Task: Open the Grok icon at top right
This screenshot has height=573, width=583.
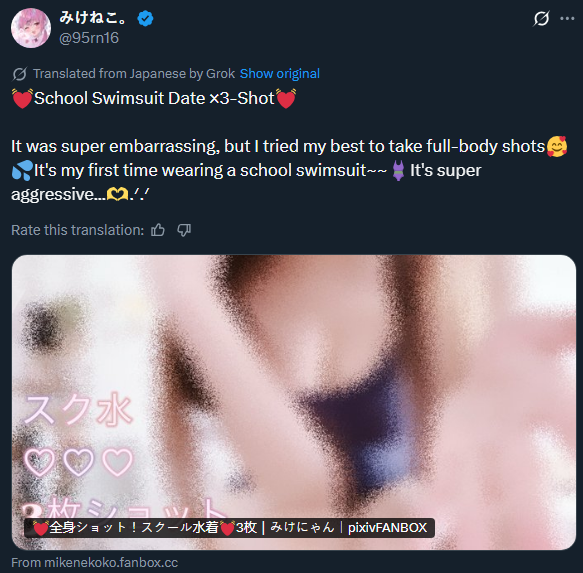Action: coord(541,19)
